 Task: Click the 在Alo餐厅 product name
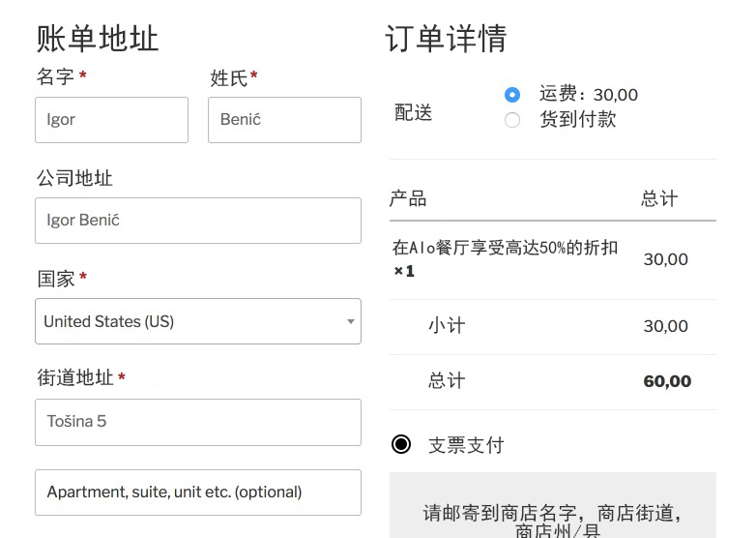[505, 248]
